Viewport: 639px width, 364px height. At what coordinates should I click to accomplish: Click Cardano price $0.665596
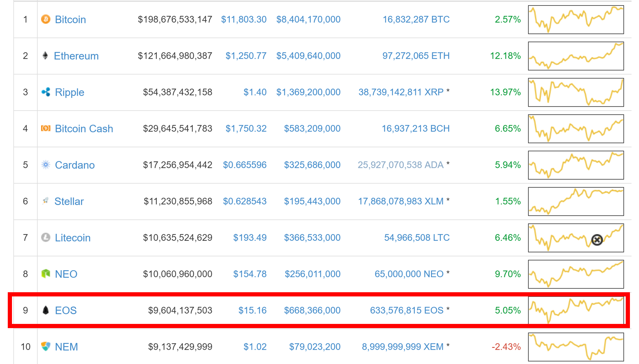[x=245, y=165]
